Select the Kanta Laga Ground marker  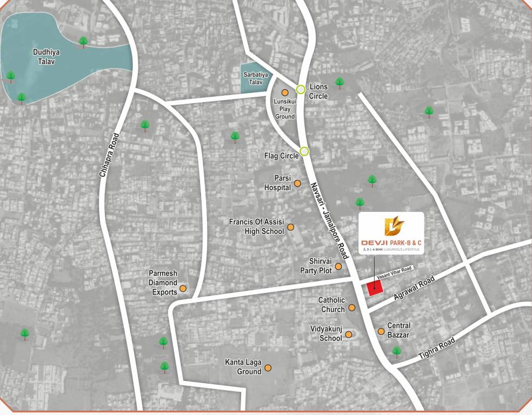tap(269, 368)
